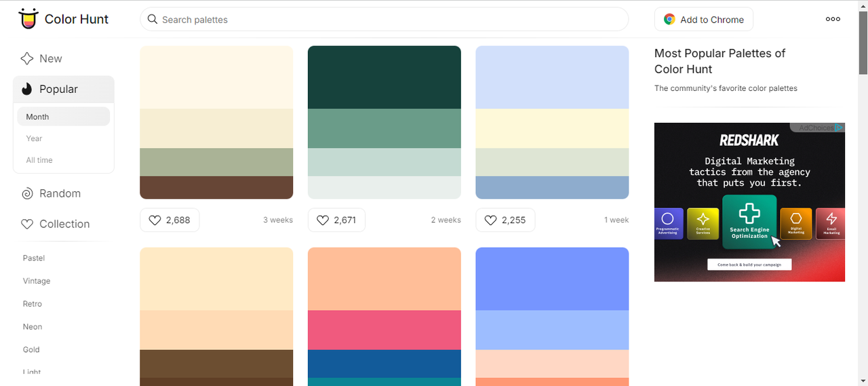Open the Neon tag
Image resolution: width=868 pixels, height=386 pixels.
(33, 326)
